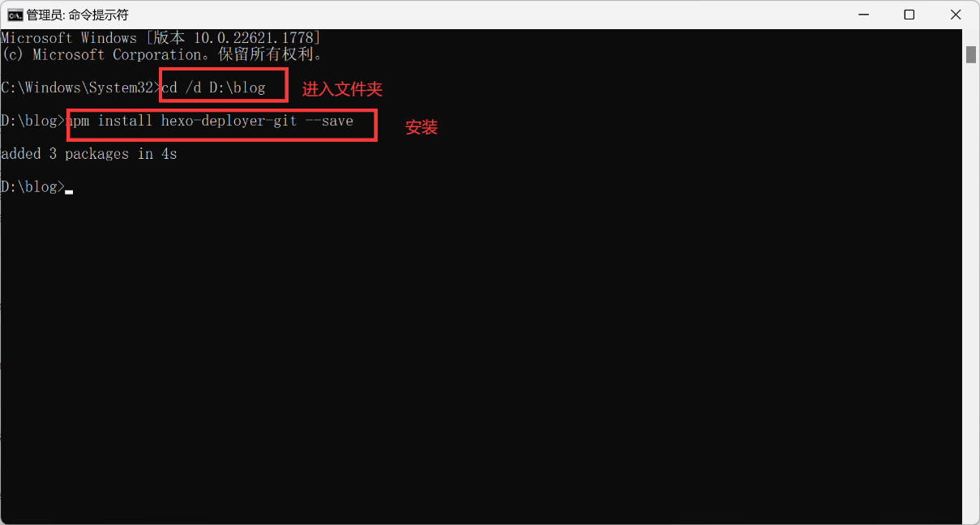Image resolution: width=980 pixels, height=525 pixels.
Task: Click the scrollbar down arrow
Action: [x=970, y=516]
